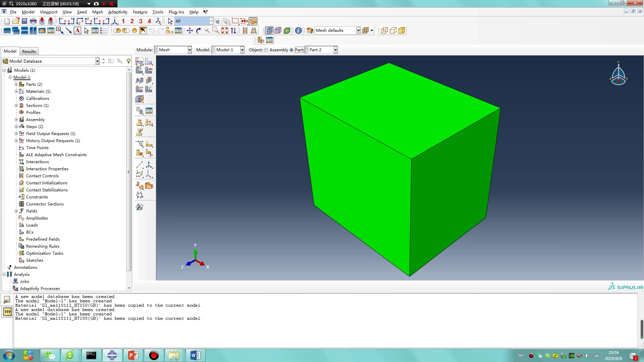
Task: Click the Seed mesh generation icon
Action: (139, 62)
